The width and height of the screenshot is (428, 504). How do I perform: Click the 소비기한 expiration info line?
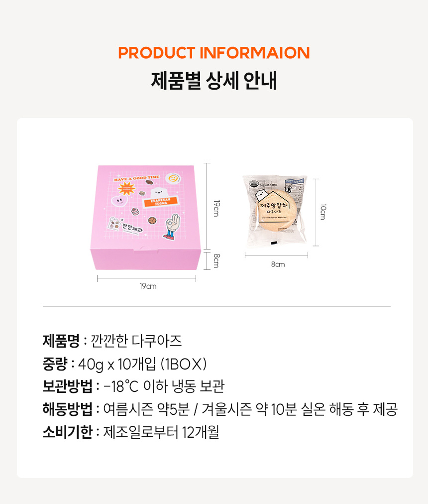[x=131, y=432]
